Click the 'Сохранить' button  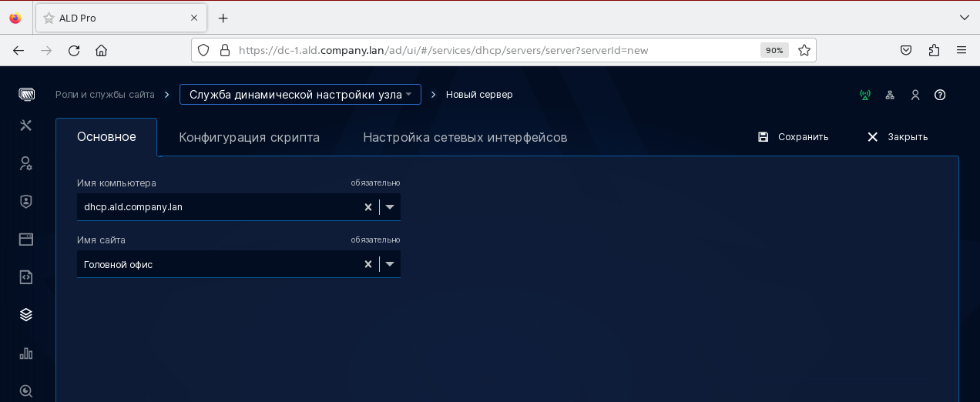tap(794, 137)
